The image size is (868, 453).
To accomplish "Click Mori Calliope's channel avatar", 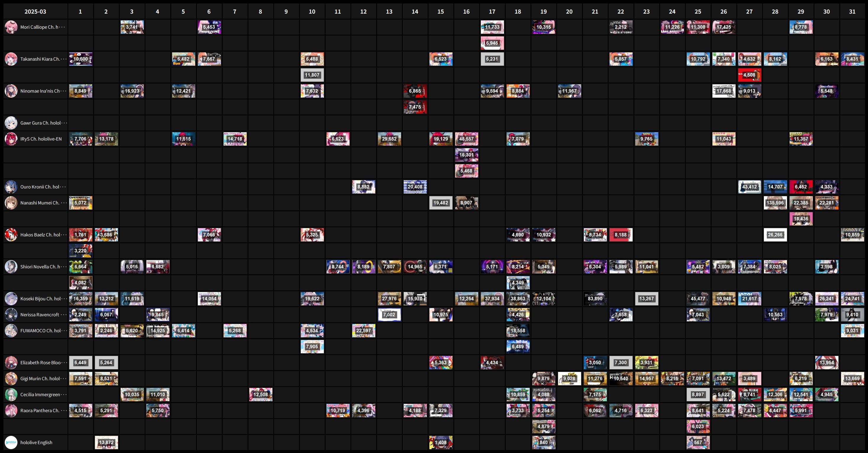I will 11,27.
